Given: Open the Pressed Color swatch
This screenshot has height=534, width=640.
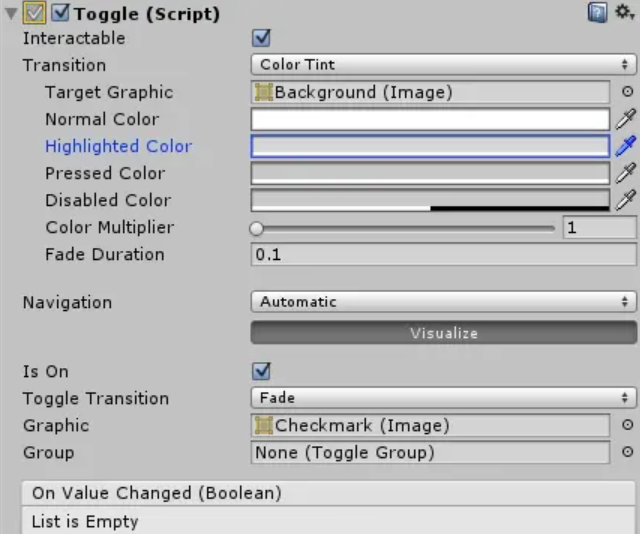Looking at the screenshot, I should pyautogui.click(x=430, y=173).
